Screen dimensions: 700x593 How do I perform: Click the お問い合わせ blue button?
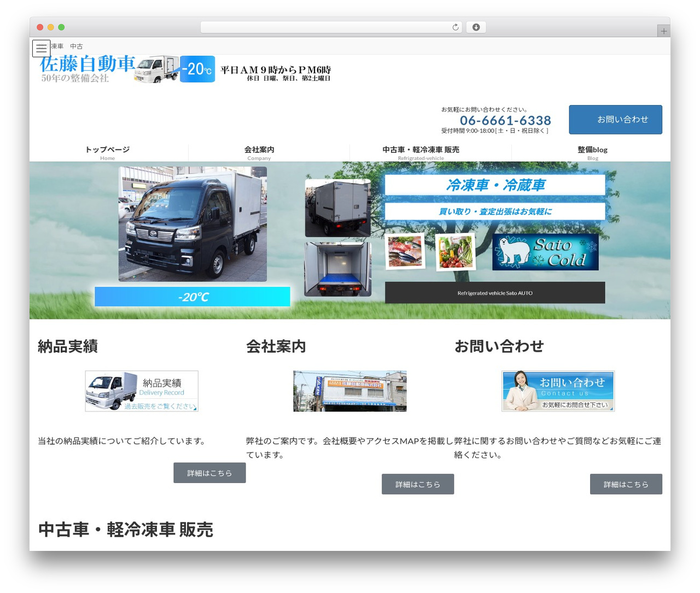point(615,119)
